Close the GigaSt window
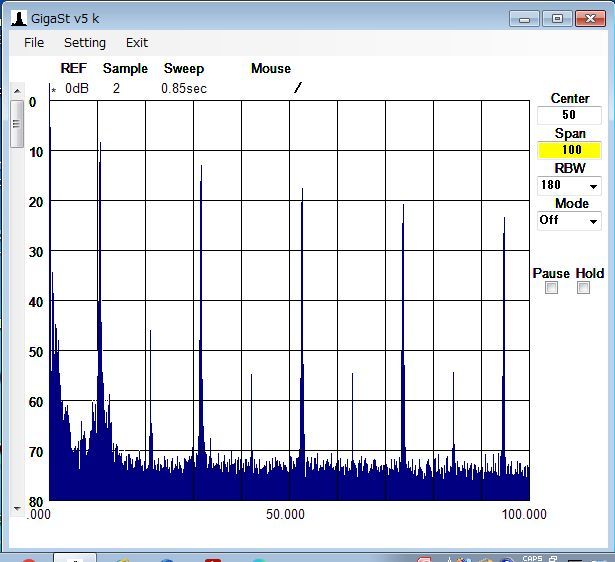 [x=590, y=18]
